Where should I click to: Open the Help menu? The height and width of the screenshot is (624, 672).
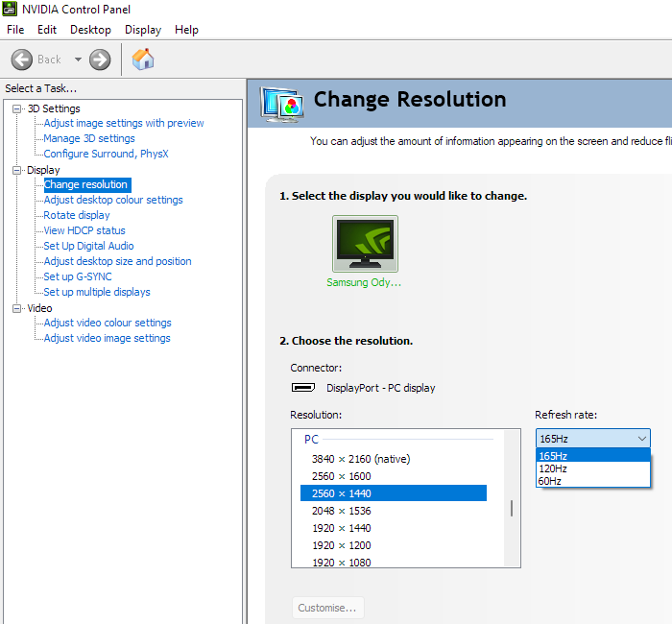(x=186, y=30)
